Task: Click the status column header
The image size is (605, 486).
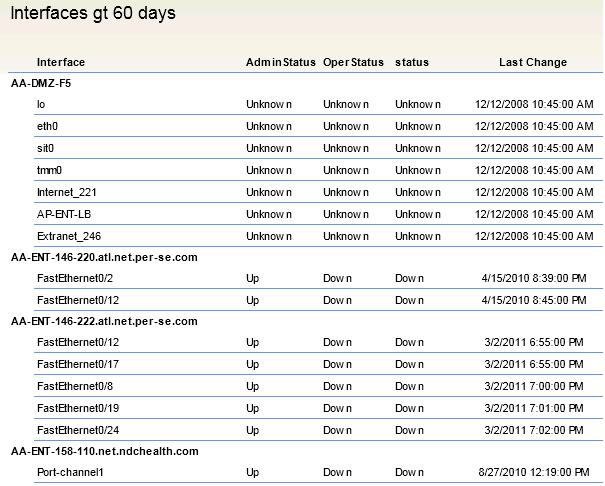Action: pyautogui.click(x=412, y=62)
